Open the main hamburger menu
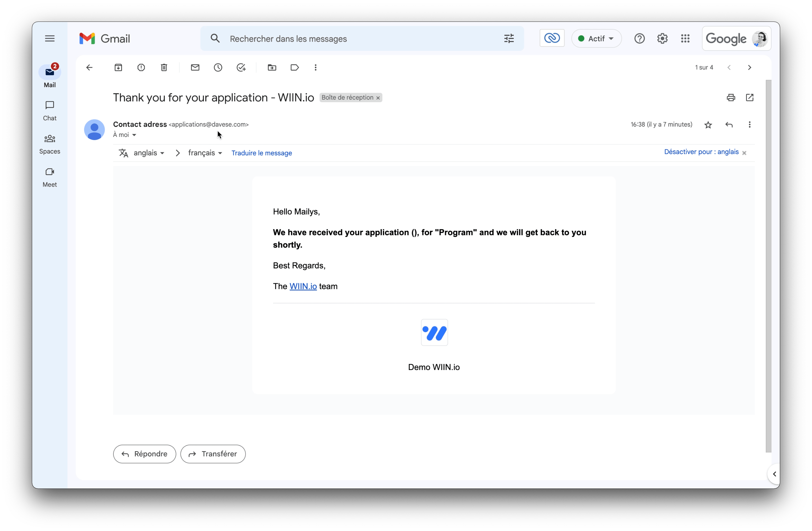The image size is (812, 531). [50, 38]
